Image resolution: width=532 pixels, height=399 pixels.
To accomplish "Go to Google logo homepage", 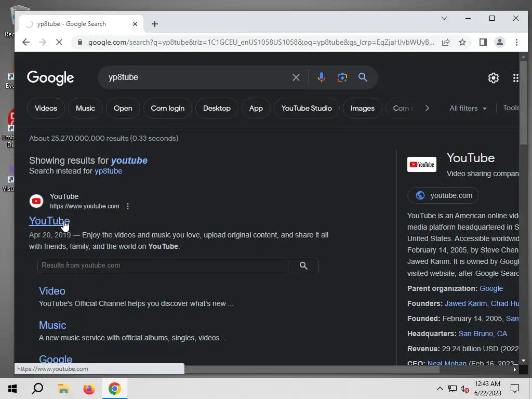I will [50, 78].
